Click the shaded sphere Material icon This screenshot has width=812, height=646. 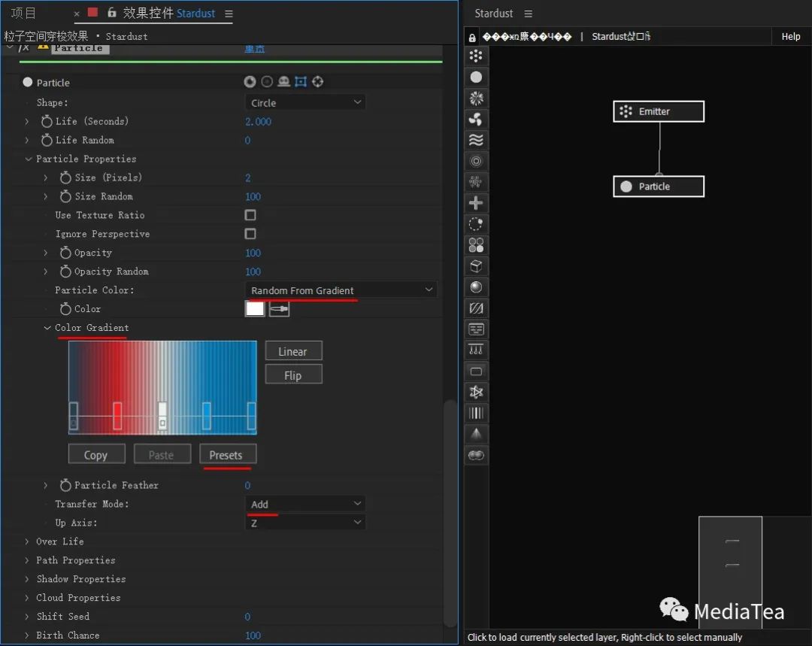pos(476,287)
